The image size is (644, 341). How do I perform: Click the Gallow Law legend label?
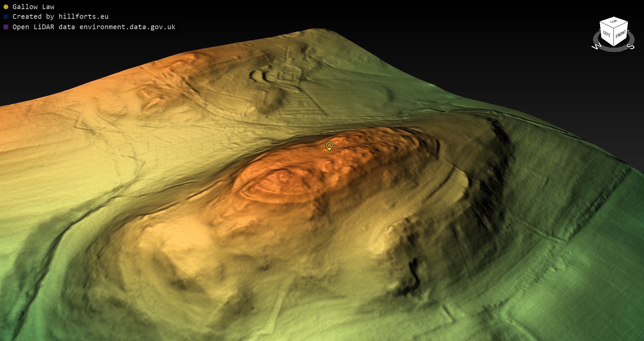click(33, 7)
